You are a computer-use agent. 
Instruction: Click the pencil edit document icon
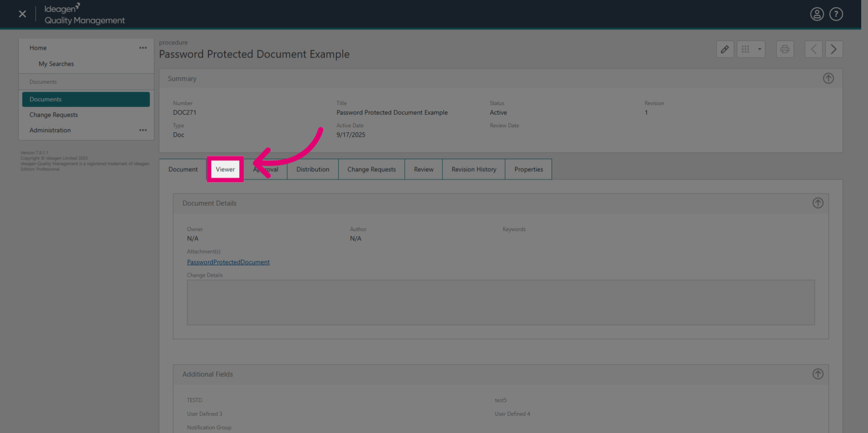point(725,49)
